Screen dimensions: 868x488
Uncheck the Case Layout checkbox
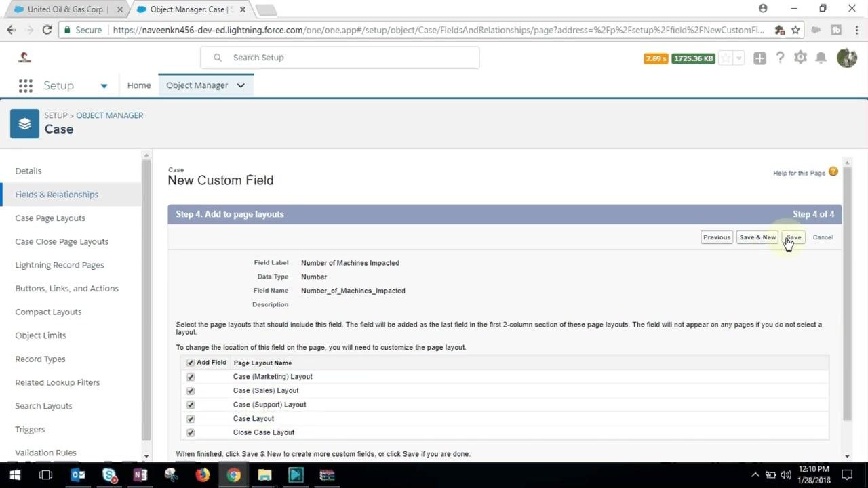click(191, 419)
